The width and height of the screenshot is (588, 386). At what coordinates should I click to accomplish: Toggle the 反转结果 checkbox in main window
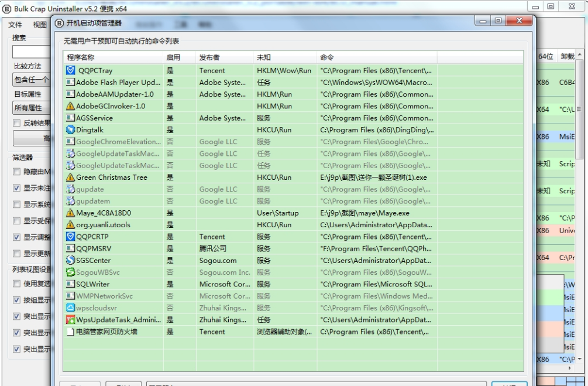(16, 123)
